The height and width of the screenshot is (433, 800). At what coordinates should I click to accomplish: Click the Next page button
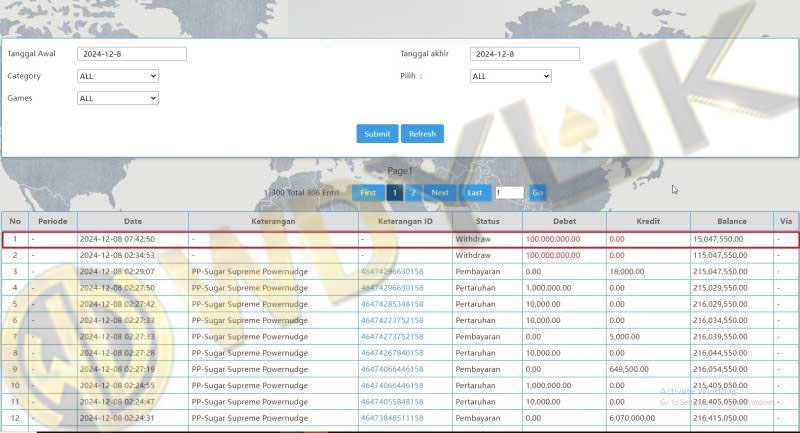(440, 193)
